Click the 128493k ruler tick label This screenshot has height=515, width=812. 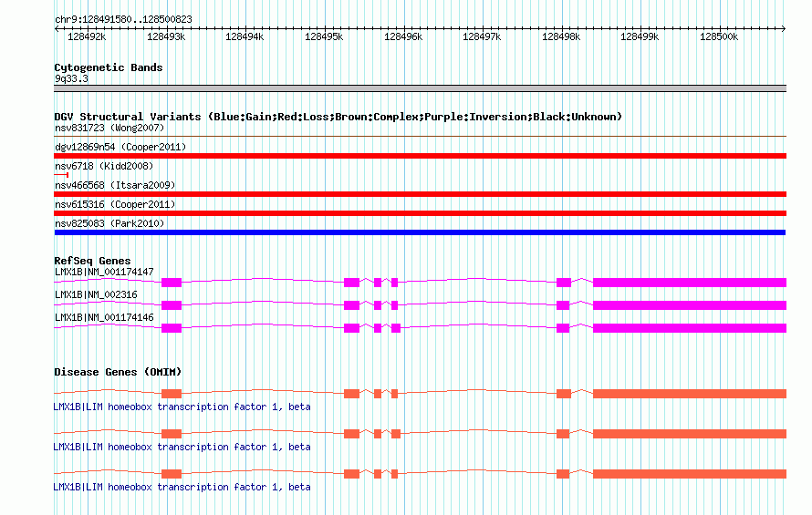point(166,36)
